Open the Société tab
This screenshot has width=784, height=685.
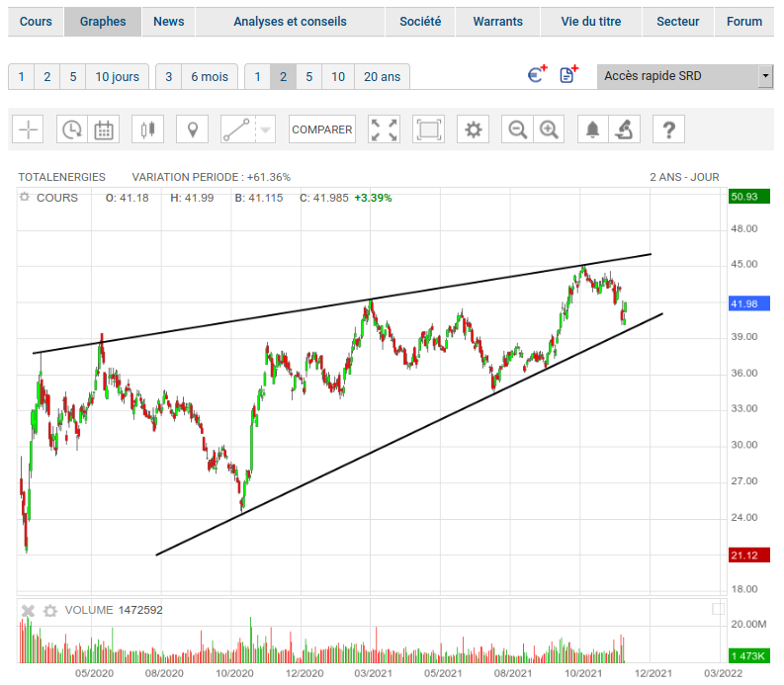point(420,22)
